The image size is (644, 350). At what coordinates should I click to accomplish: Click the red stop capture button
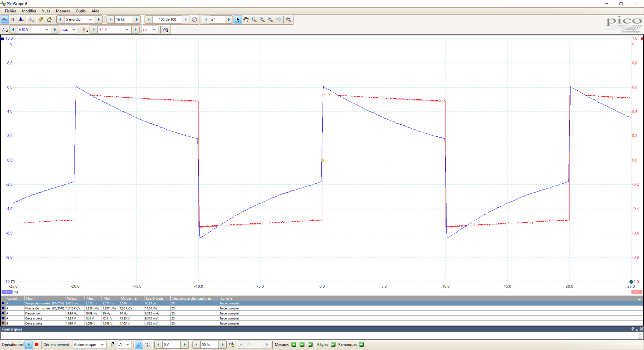coord(37,345)
